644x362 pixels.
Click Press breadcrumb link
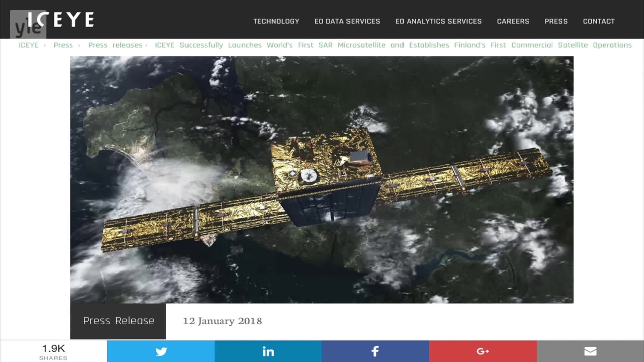63,45
